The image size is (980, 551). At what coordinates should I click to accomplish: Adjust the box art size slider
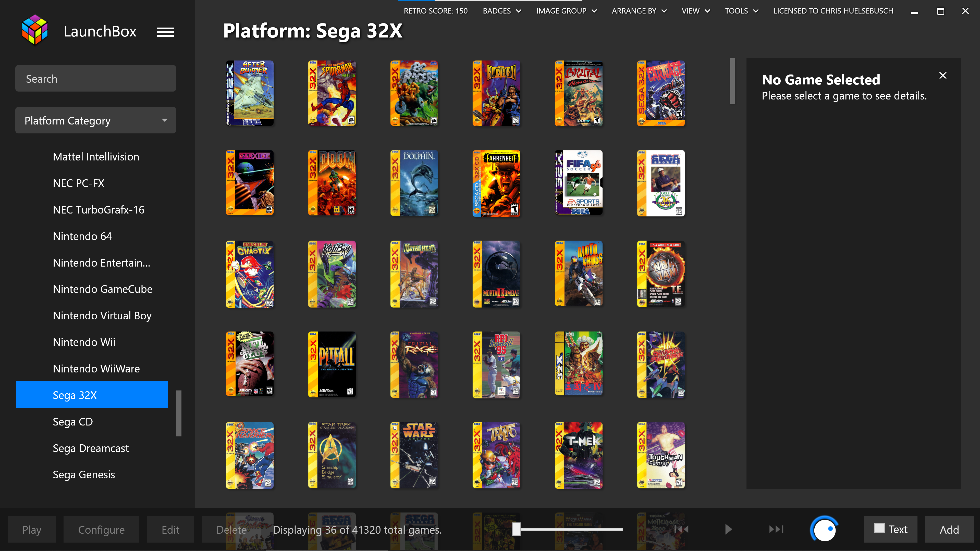[516, 529]
